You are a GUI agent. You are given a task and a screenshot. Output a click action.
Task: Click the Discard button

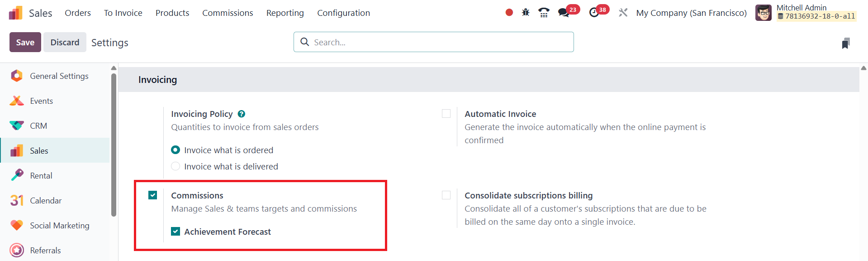click(65, 42)
